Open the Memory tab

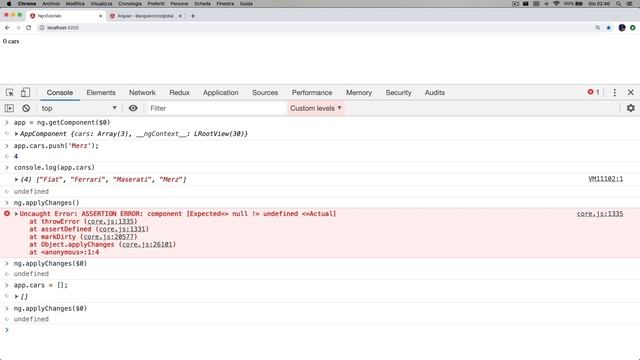pyautogui.click(x=359, y=93)
